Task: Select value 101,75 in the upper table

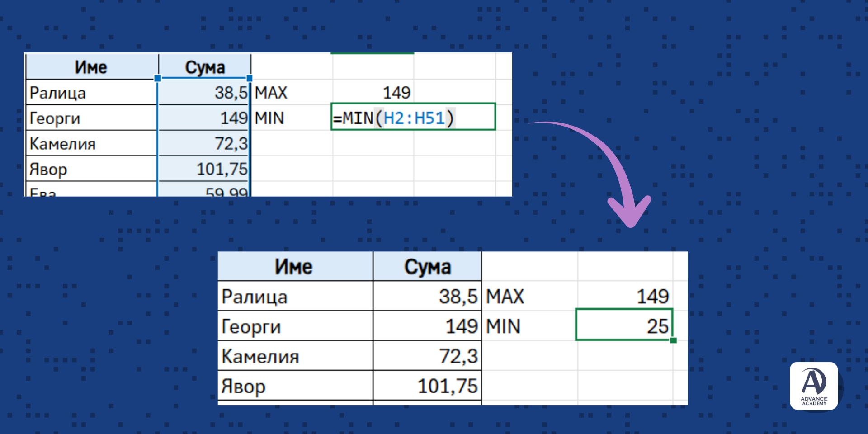Action: click(x=222, y=169)
